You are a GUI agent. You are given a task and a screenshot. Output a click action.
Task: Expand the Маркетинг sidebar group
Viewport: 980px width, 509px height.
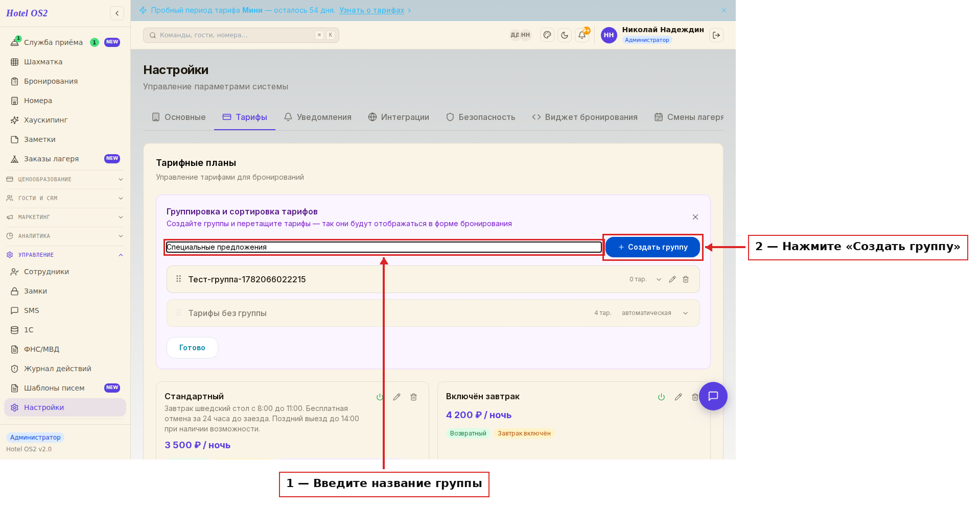pos(65,217)
